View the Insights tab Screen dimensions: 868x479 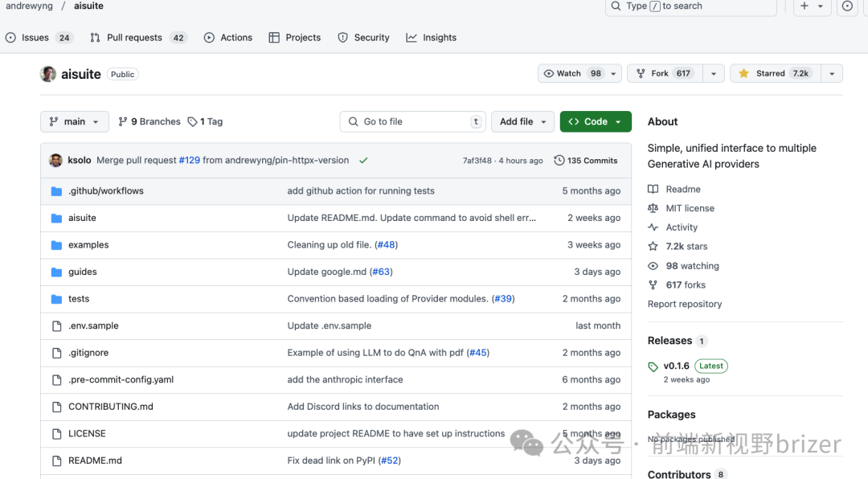432,38
